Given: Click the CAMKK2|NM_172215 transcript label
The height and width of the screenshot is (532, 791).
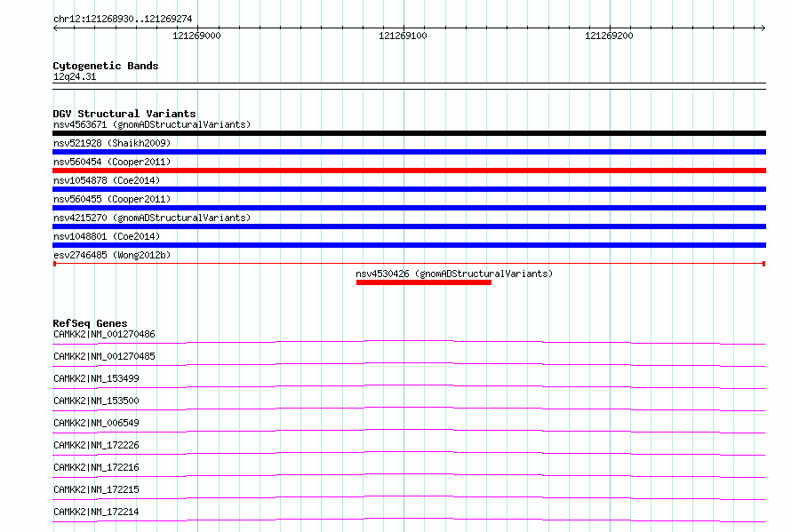Looking at the screenshot, I should [96, 489].
